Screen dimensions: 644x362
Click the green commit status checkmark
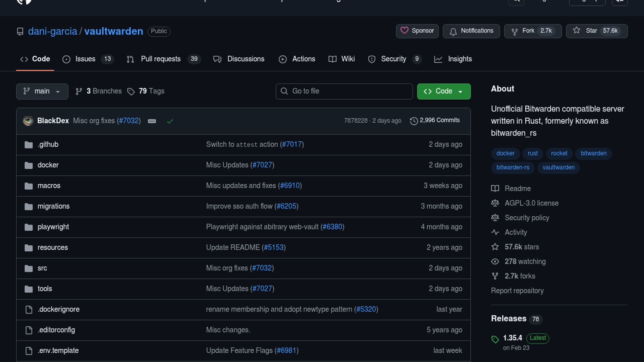(170, 121)
